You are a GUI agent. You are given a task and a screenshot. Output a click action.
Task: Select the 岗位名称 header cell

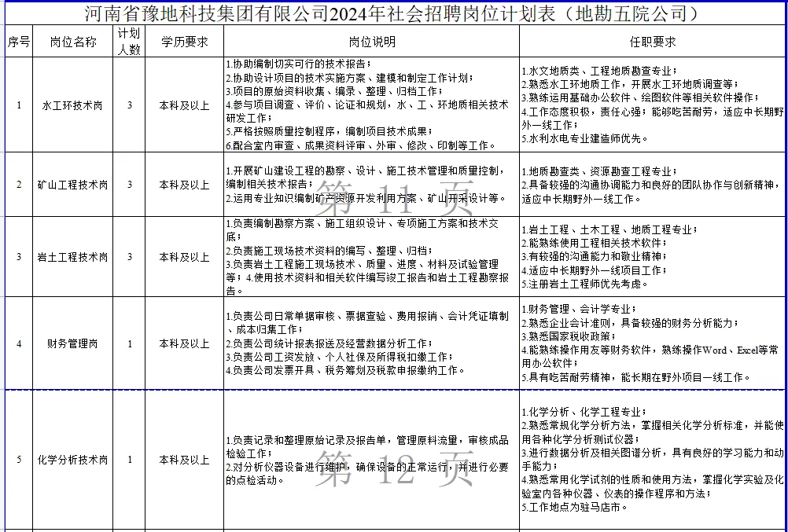click(73, 42)
